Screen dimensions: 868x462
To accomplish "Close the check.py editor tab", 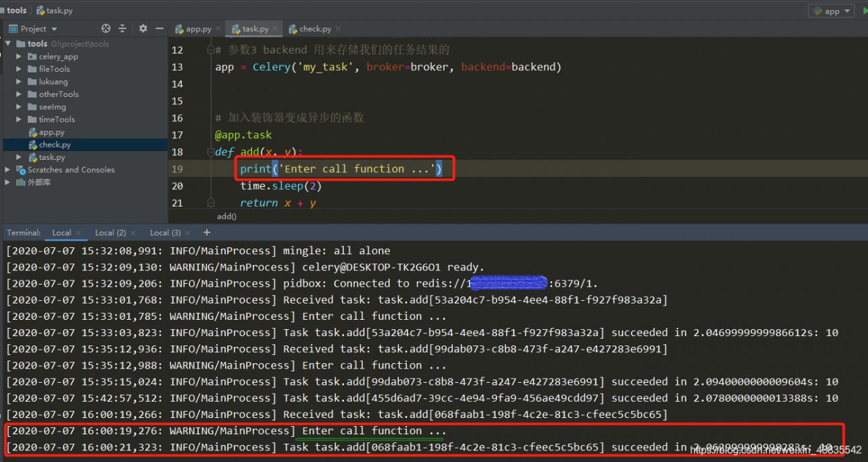I will click(x=338, y=28).
